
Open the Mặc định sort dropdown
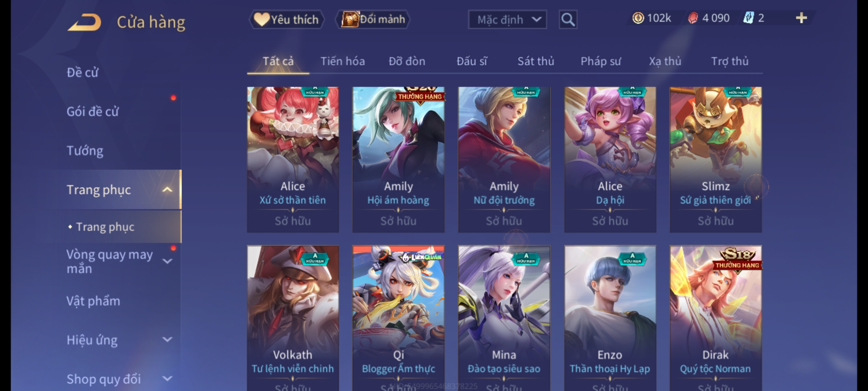[x=507, y=20]
